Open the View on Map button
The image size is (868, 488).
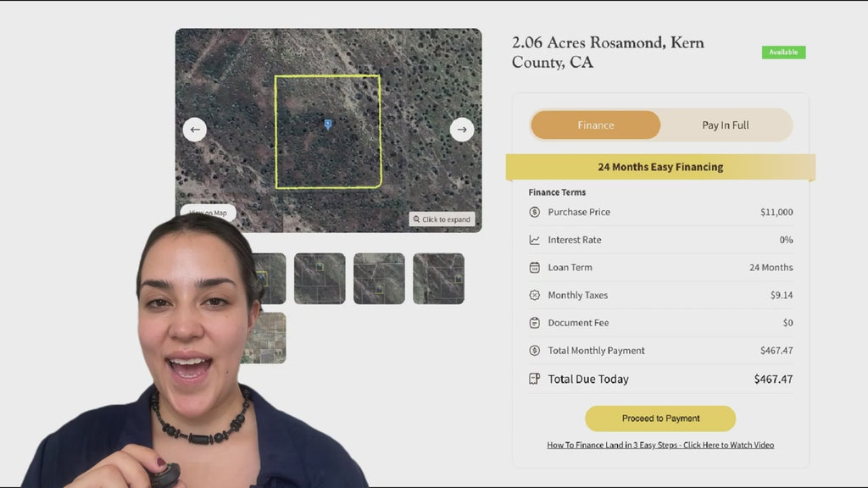tap(208, 212)
